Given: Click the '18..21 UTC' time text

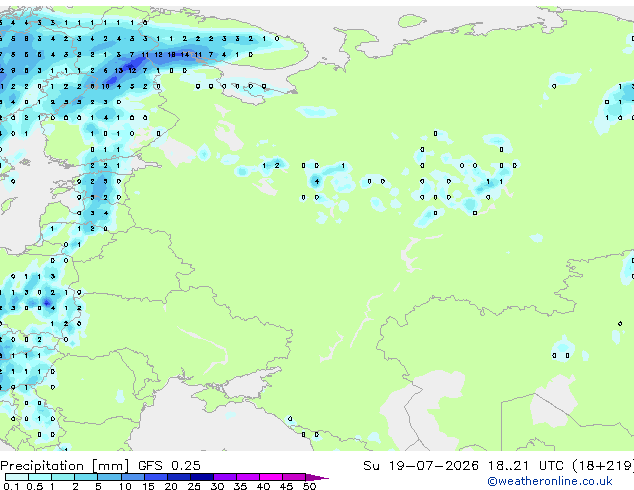Looking at the screenshot, I should 526,466.
